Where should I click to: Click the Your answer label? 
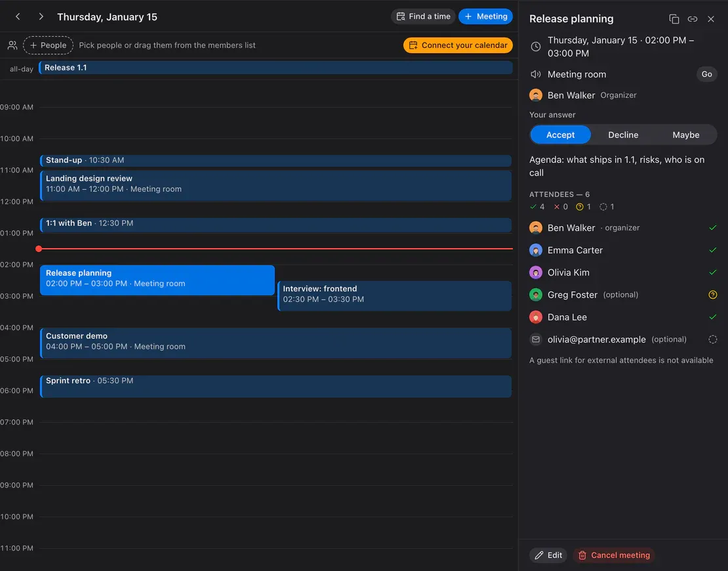(552, 115)
